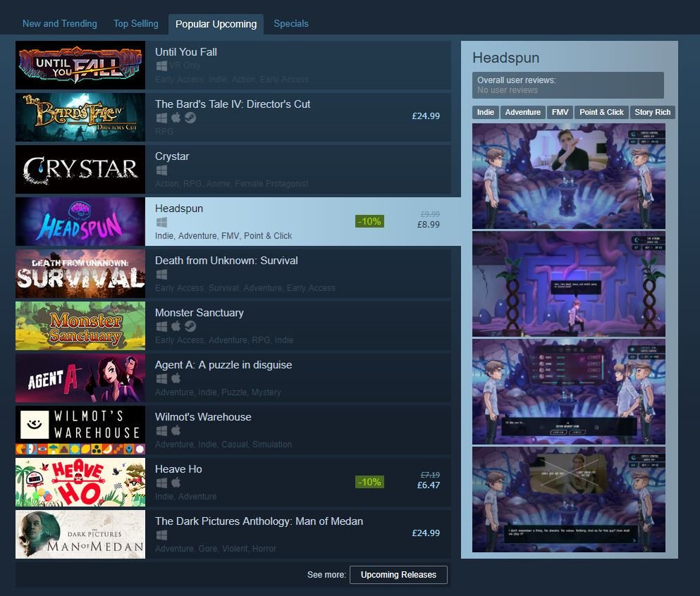Click the Heave Ho capsule image
The height and width of the screenshot is (596, 700).
[x=80, y=483]
